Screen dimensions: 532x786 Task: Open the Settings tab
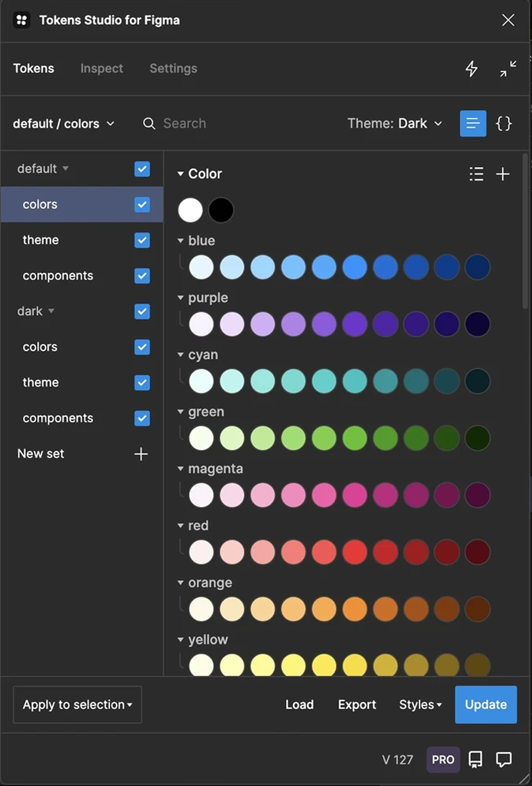[173, 69]
